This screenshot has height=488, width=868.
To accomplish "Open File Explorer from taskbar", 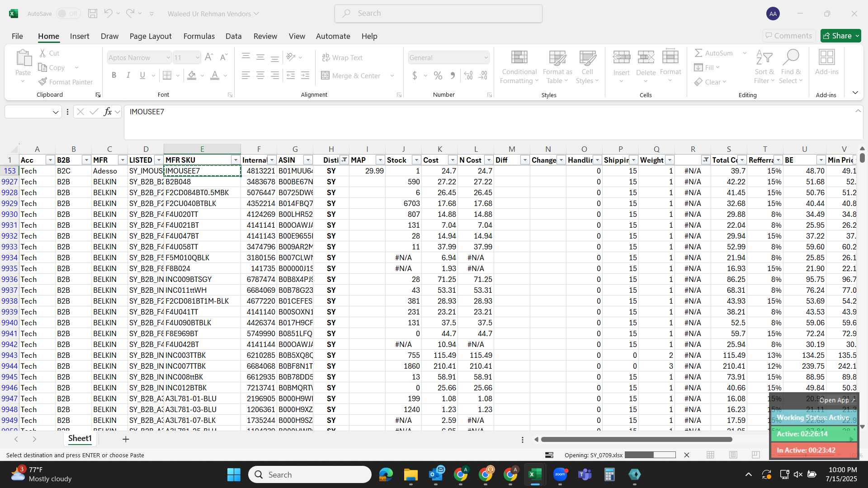I will pyautogui.click(x=410, y=474).
